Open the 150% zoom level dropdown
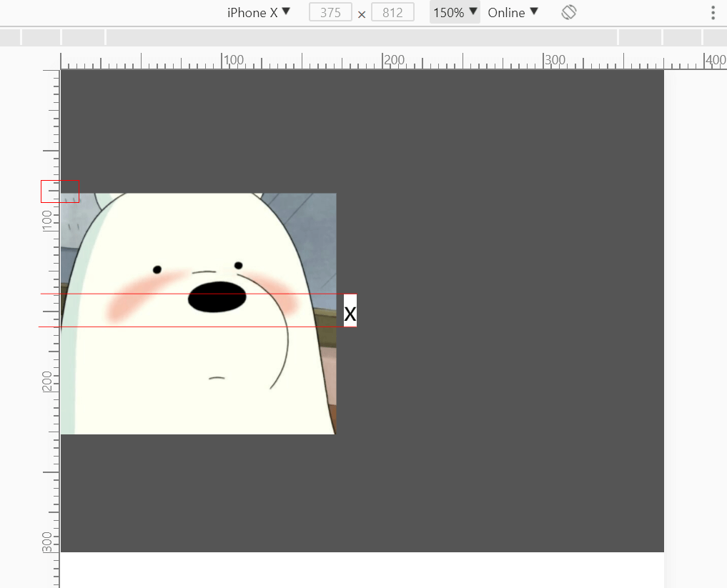This screenshot has height=588, width=727. (x=455, y=12)
